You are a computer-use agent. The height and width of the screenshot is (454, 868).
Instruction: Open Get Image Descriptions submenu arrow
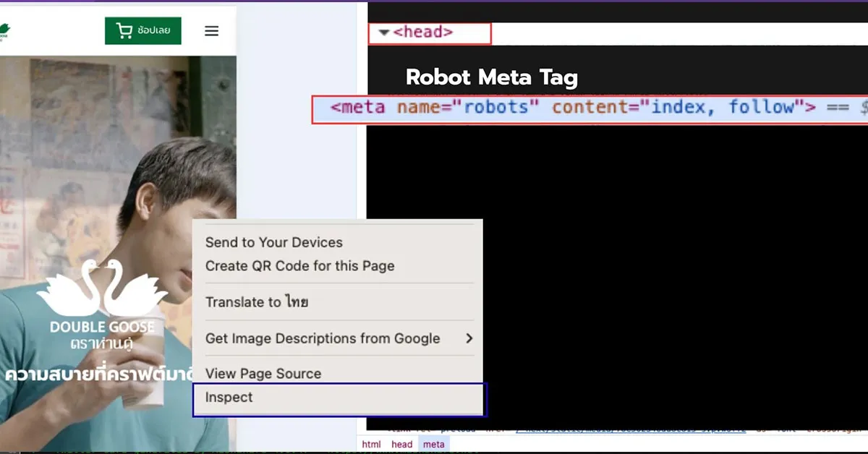click(469, 338)
